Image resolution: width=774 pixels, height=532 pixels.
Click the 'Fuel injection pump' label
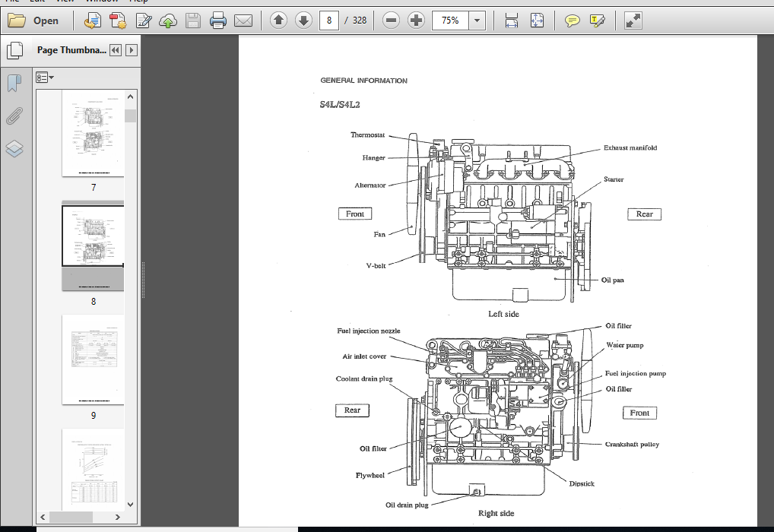[636, 374]
